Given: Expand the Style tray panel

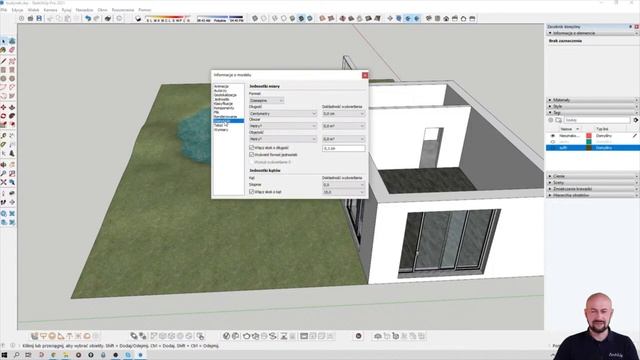Looking at the screenshot, I should (592, 106).
